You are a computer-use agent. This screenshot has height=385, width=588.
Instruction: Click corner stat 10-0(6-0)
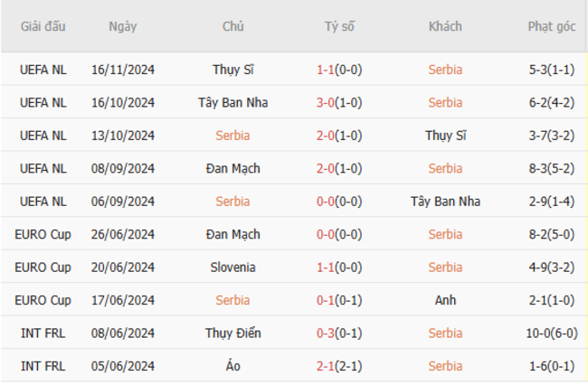click(552, 333)
